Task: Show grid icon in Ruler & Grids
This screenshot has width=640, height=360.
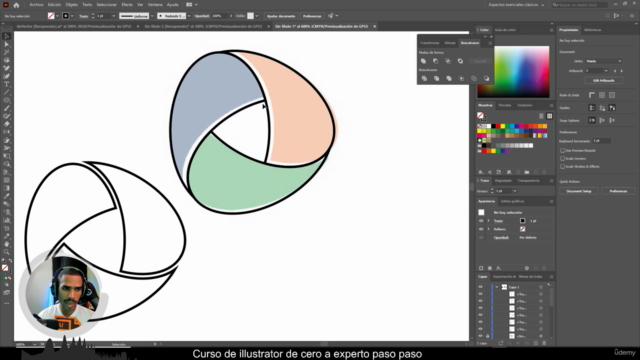Action: pyautogui.click(x=602, y=95)
